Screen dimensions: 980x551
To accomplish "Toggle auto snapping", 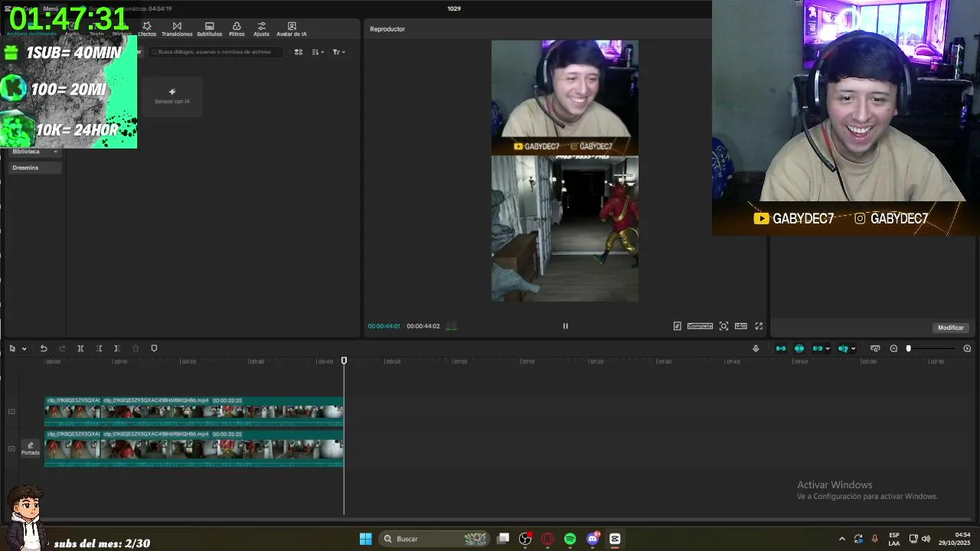I will click(x=799, y=348).
